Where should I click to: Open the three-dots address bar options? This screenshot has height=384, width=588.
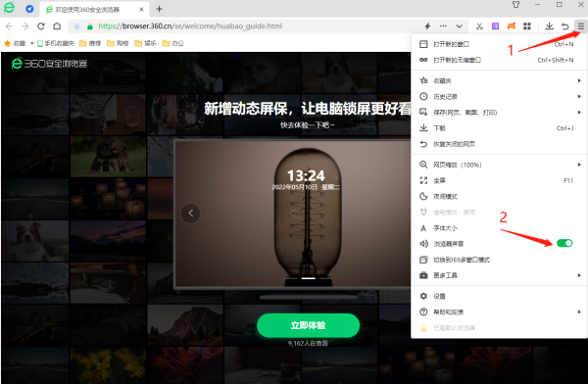(x=443, y=26)
